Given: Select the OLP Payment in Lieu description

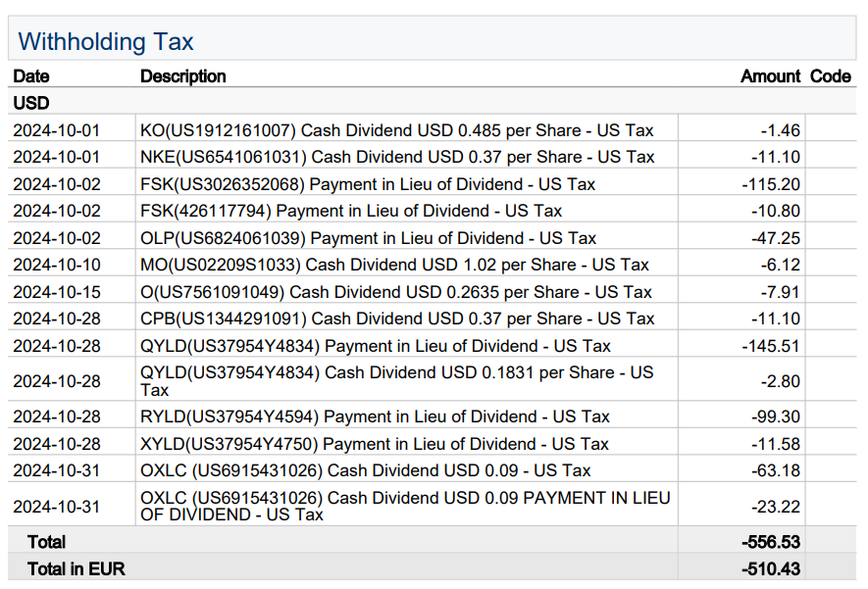Looking at the screenshot, I should click(368, 238).
